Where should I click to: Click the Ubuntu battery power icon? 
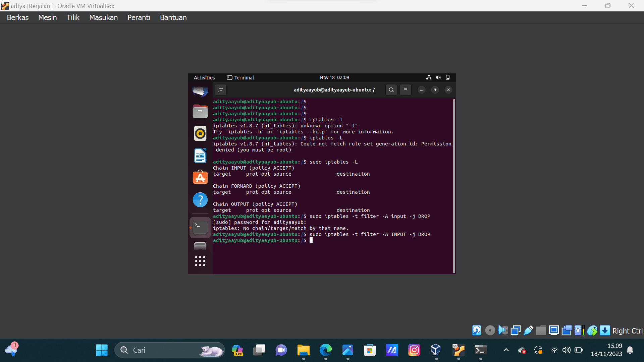tap(447, 77)
